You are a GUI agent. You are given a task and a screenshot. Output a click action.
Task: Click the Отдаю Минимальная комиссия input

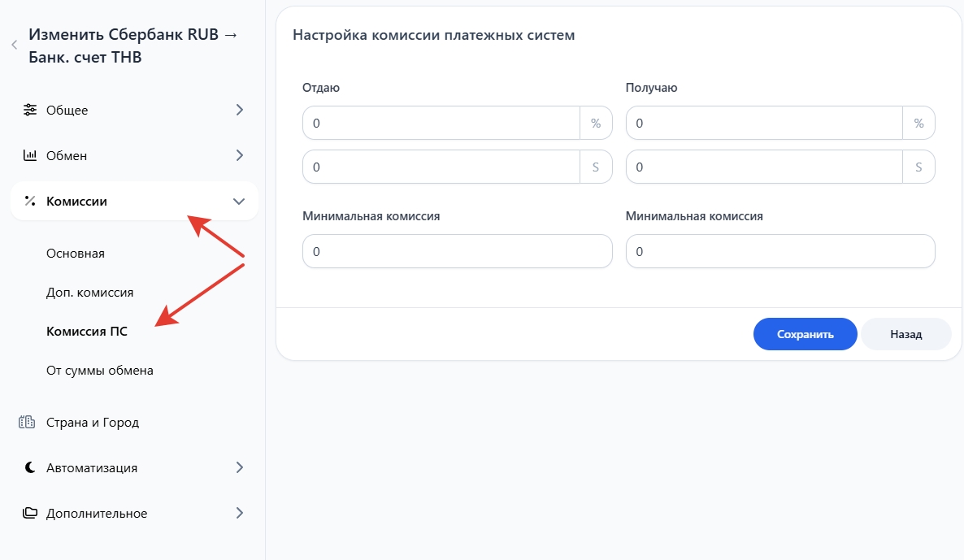pos(457,252)
